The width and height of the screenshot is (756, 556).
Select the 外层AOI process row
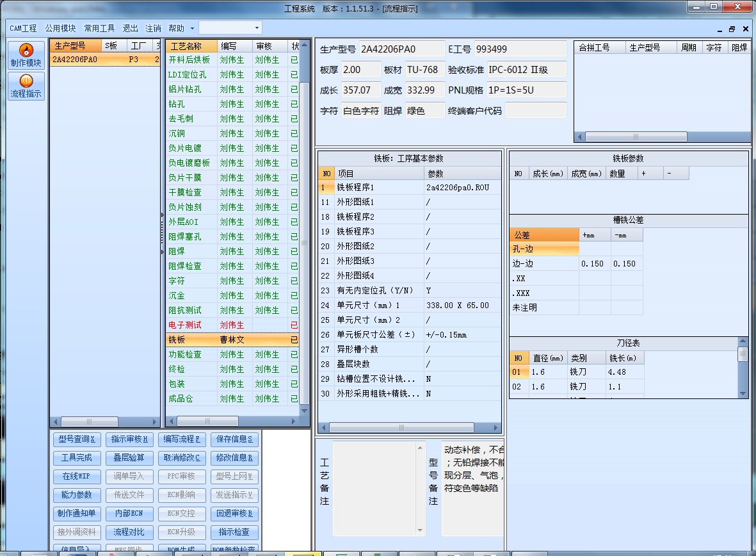(x=232, y=222)
